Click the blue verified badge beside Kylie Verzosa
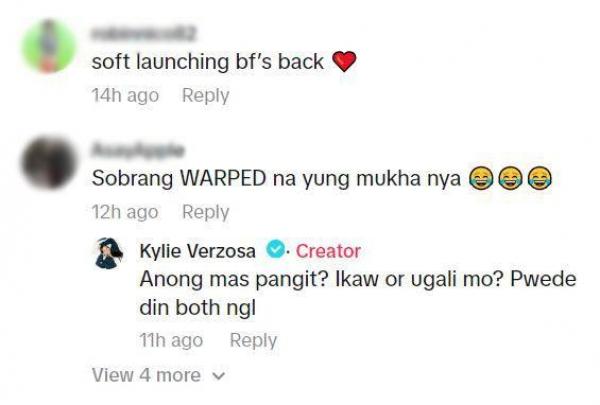The height and width of the screenshot is (405, 600). click(x=275, y=250)
